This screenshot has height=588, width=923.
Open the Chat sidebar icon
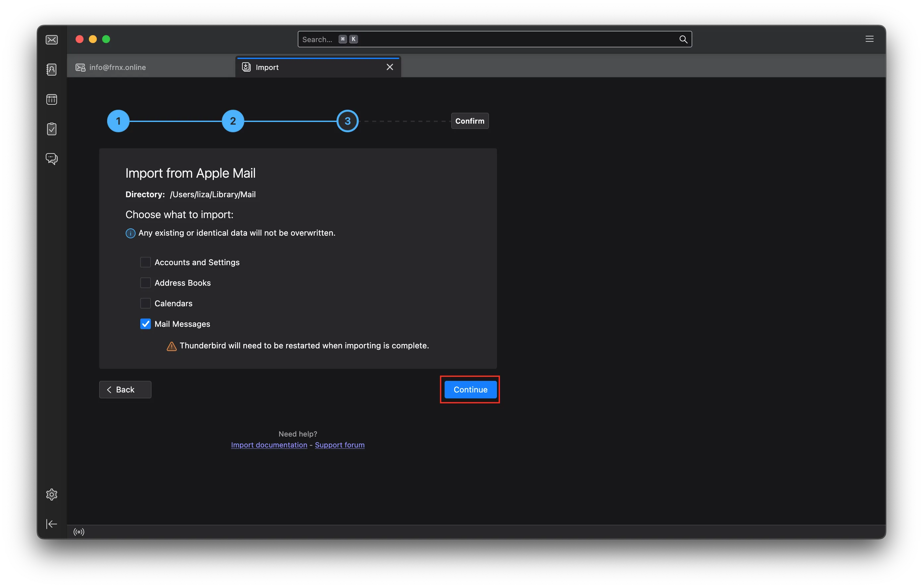pos(52,158)
